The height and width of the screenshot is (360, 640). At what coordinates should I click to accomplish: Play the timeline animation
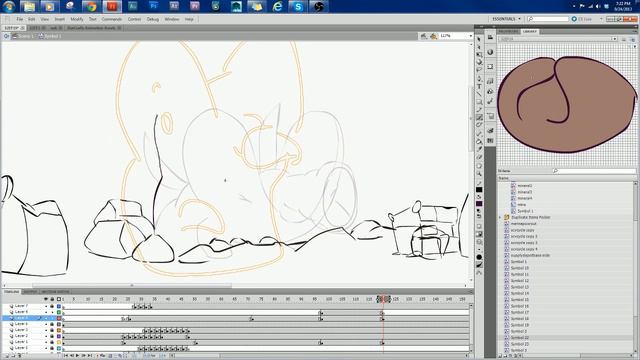tap(78, 356)
